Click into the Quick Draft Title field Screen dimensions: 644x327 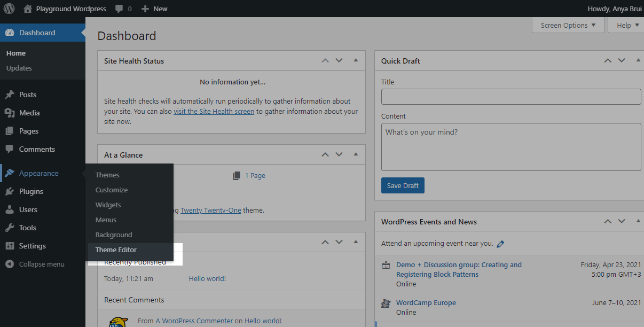coord(511,97)
